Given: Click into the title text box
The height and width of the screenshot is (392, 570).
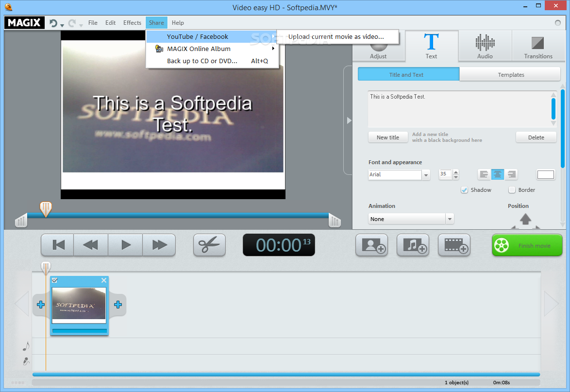Looking at the screenshot, I should coord(459,109).
